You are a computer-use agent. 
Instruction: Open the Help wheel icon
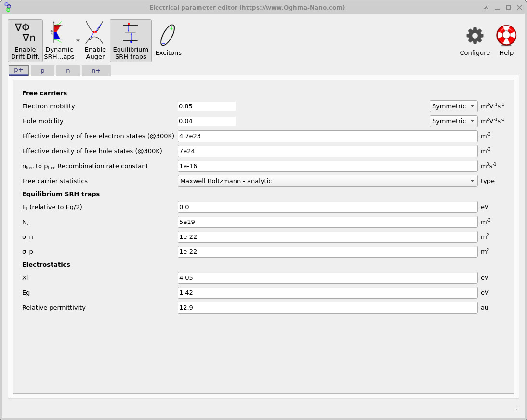pyautogui.click(x=506, y=35)
